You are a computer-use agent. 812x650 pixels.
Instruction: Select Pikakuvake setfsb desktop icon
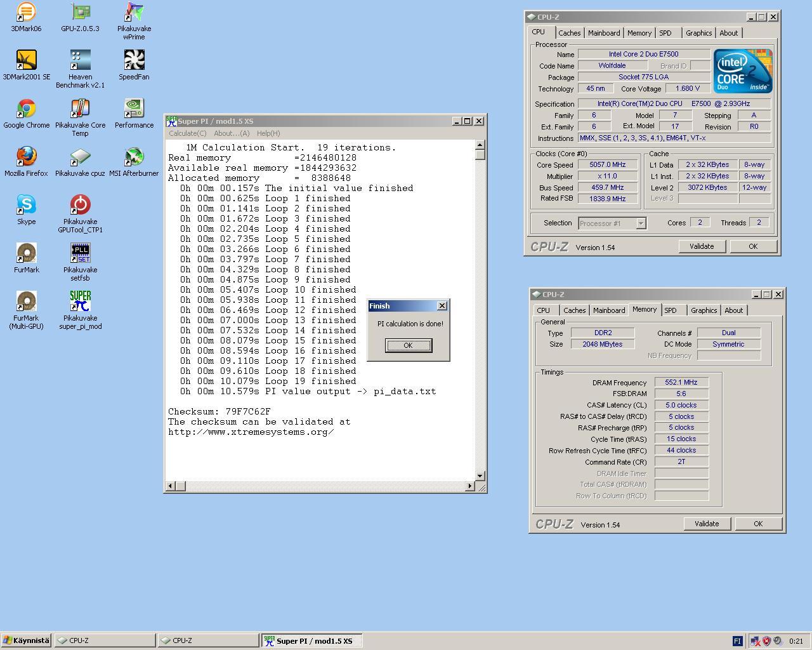[x=80, y=262]
